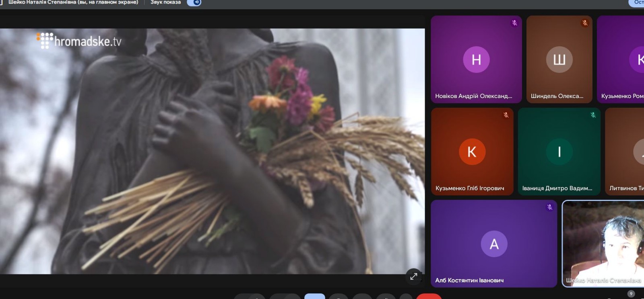
Task: Toggle the "Звук показа" presentation audio switch
Action: click(x=194, y=2)
